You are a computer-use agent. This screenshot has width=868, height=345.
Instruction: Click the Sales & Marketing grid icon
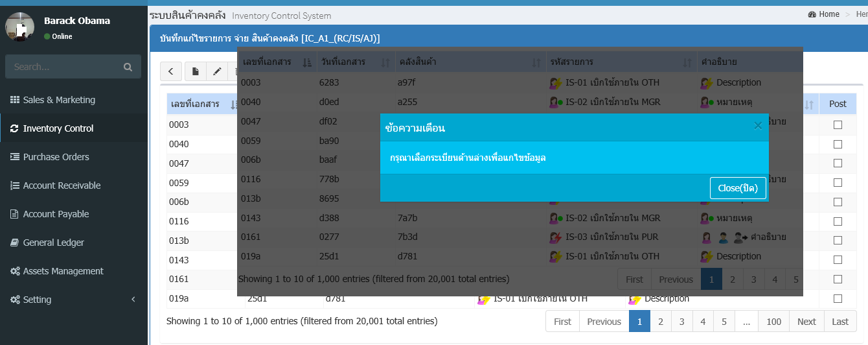15,100
